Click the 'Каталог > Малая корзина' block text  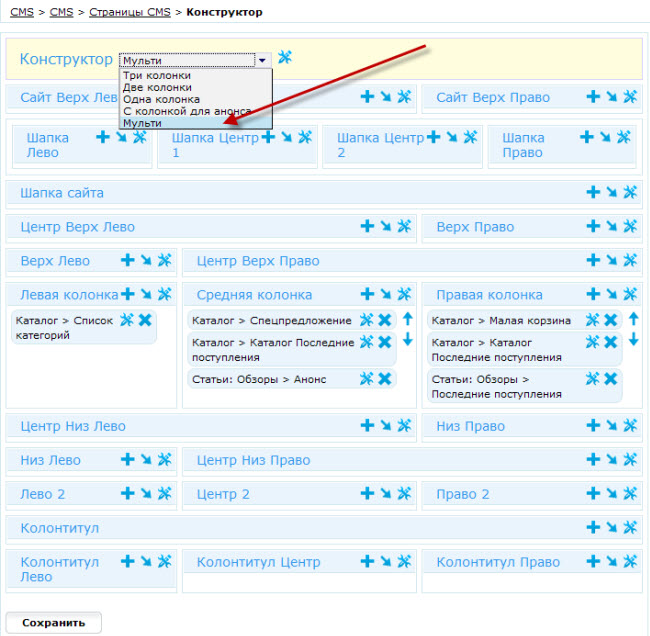pos(501,320)
